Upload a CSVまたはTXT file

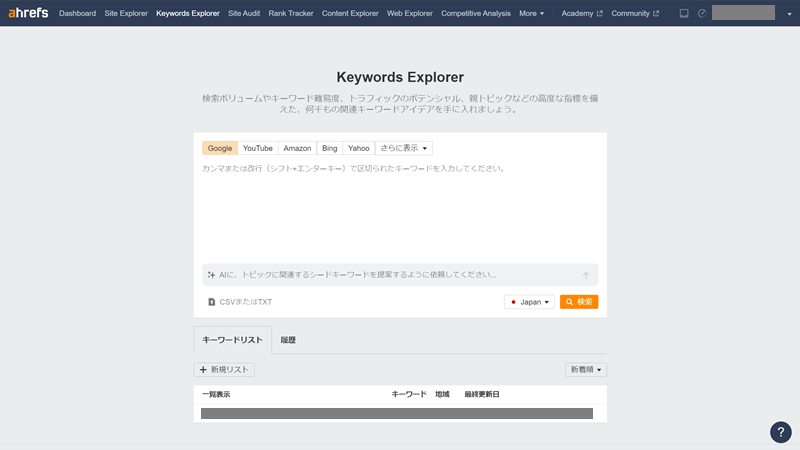point(240,302)
